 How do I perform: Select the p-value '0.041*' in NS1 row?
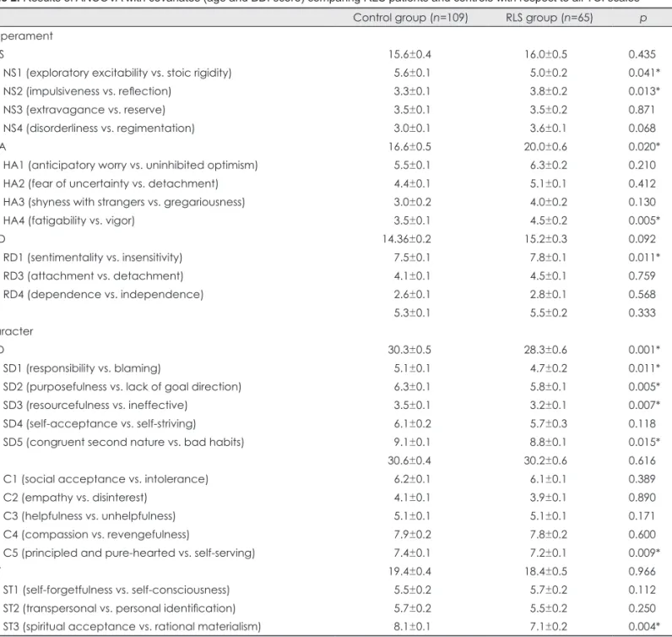pos(644,73)
